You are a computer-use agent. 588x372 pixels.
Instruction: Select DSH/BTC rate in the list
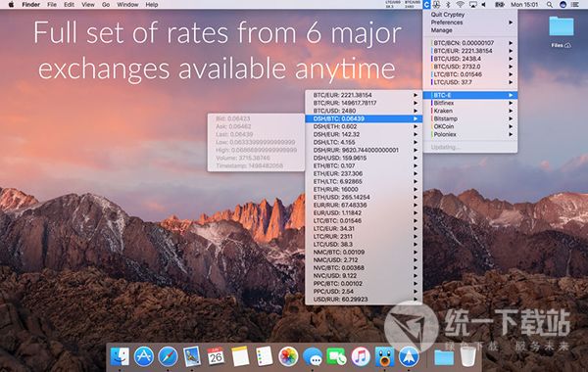click(x=364, y=118)
